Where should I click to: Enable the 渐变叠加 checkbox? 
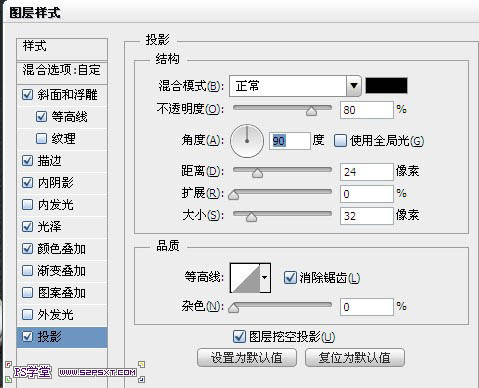point(27,270)
